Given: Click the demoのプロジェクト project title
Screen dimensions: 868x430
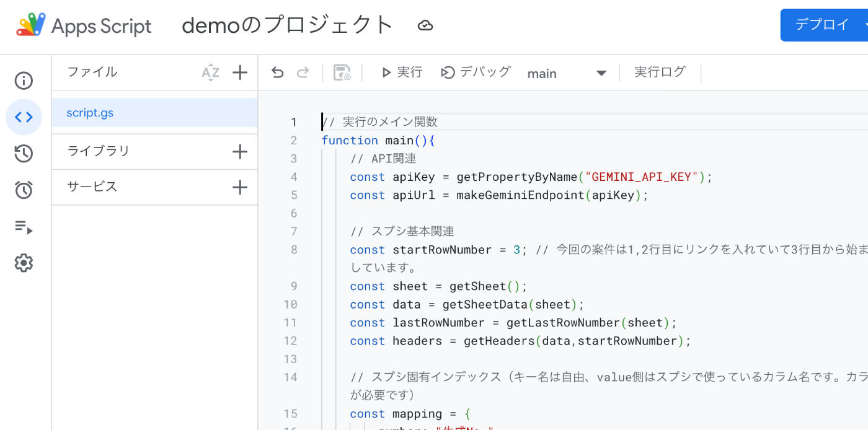Looking at the screenshot, I should coord(288,25).
